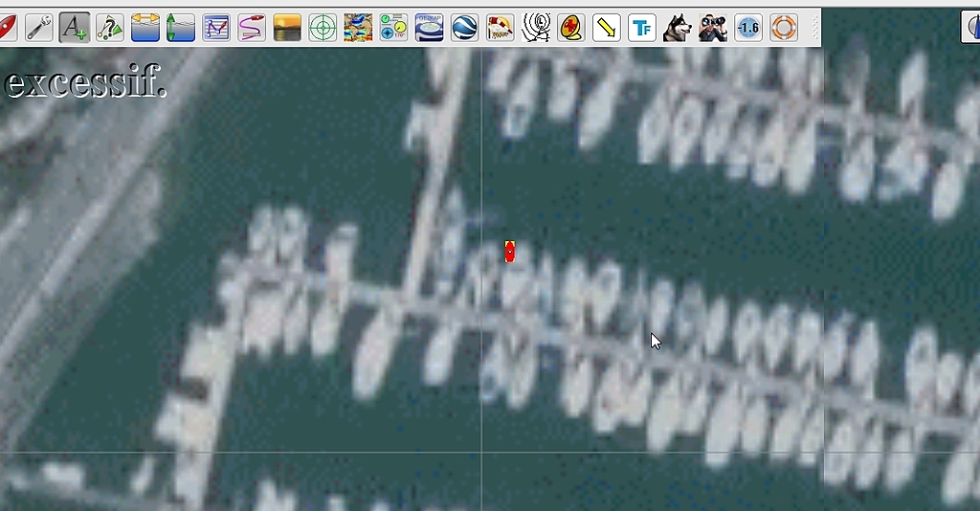Click the sunset picture icon

(x=287, y=28)
